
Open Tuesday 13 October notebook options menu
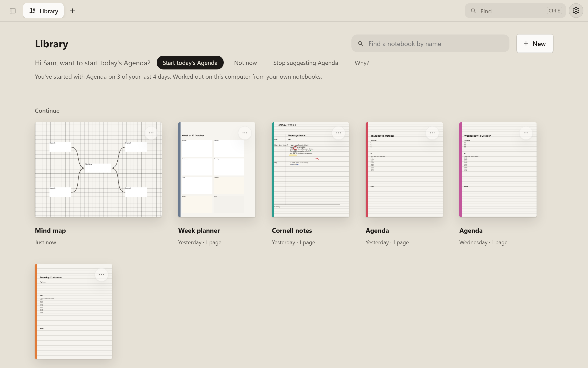pos(101,275)
